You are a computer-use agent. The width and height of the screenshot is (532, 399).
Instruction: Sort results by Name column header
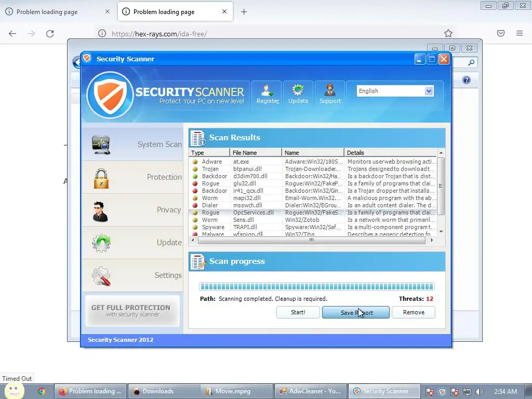pos(313,153)
